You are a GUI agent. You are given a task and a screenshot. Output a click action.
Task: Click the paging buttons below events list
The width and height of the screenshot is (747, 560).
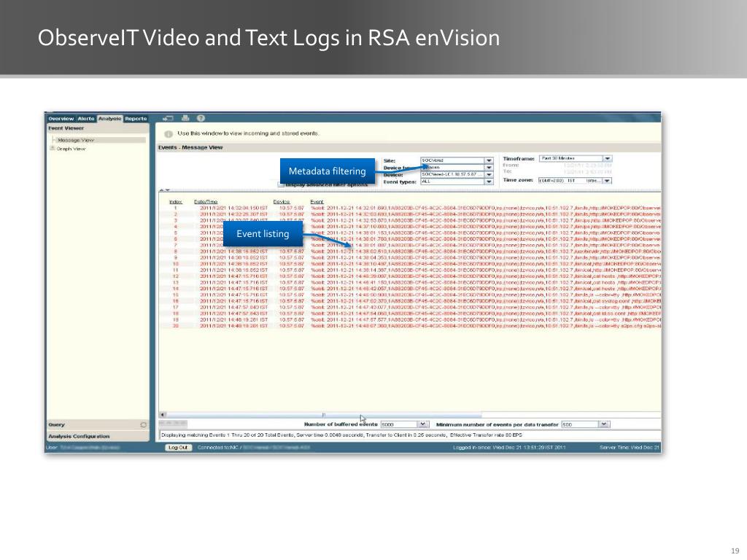pyautogui.click(x=173, y=424)
